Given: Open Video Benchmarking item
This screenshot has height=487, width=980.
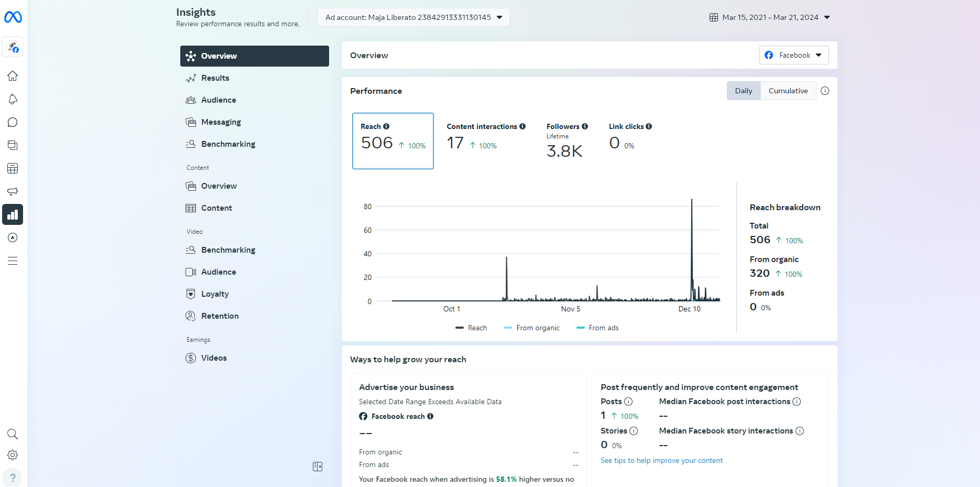Looking at the screenshot, I should tap(255, 250).
